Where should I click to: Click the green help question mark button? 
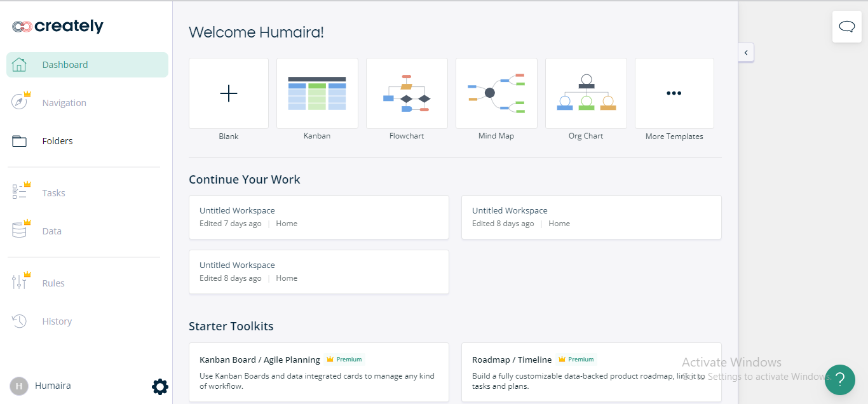pyautogui.click(x=839, y=380)
